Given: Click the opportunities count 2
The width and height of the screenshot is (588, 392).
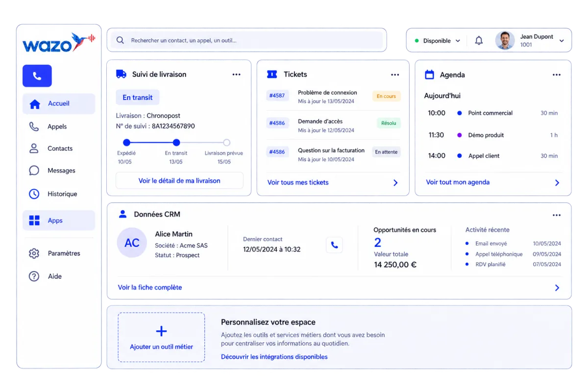Looking at the screenshot, I should (377, 243).
